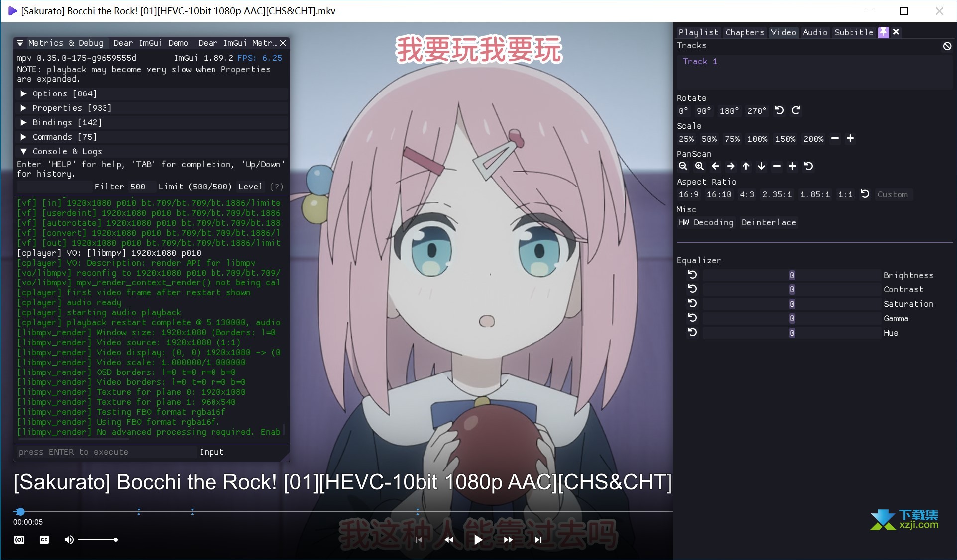Toggle Deinterlace option
Screen dimensions: 957x560
pyautogui.click(x=768, y=222)
